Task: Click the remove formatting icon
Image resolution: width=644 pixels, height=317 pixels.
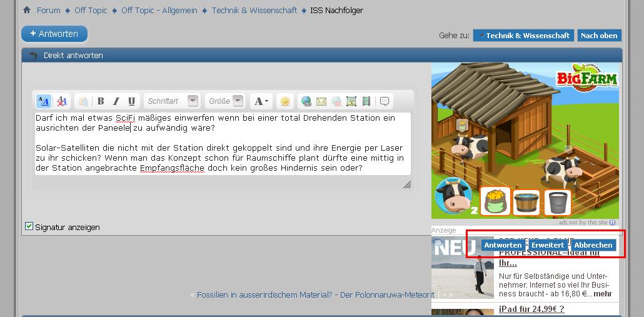Action: tap(61, 101)
